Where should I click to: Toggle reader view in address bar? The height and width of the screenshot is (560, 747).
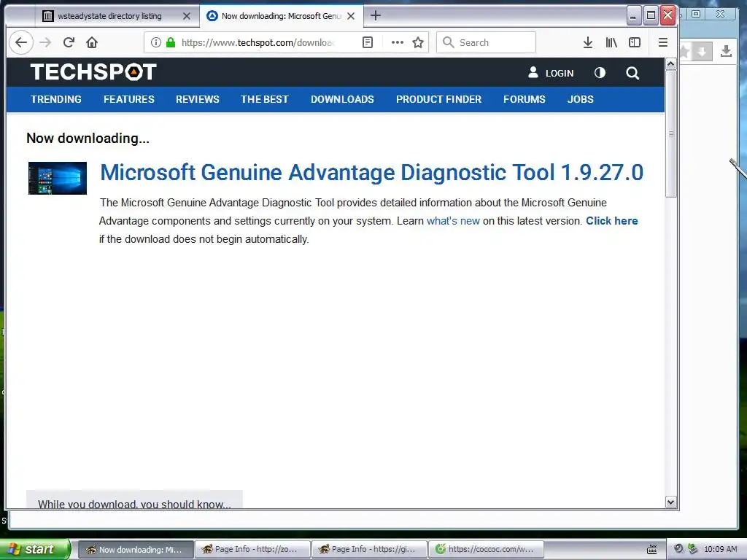368,42
